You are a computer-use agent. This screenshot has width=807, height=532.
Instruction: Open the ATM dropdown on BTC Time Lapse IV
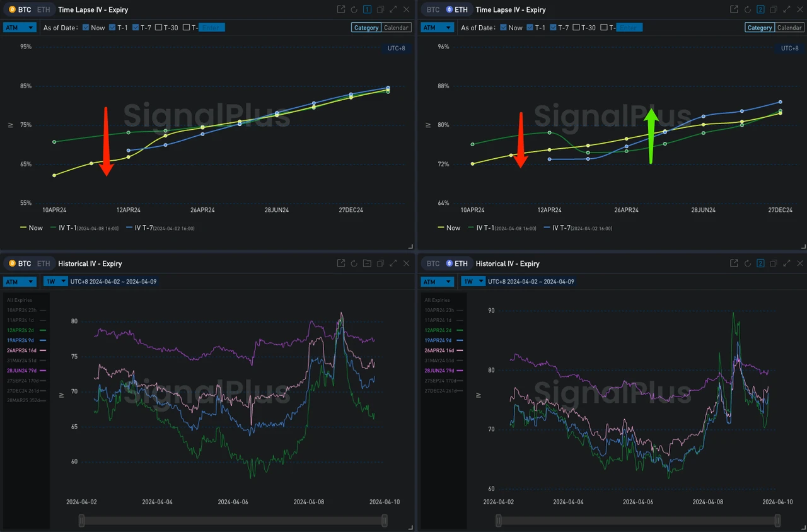click(20, 27)
